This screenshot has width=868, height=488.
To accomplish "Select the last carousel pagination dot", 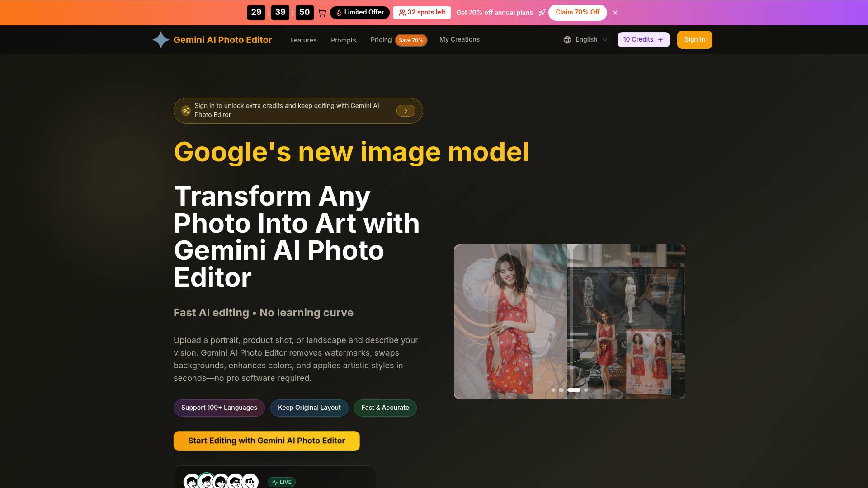I will 586,389.
